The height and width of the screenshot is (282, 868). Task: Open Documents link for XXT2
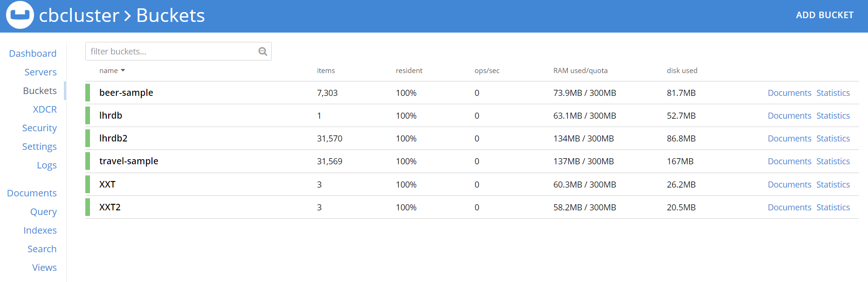(x=789, y=207)
